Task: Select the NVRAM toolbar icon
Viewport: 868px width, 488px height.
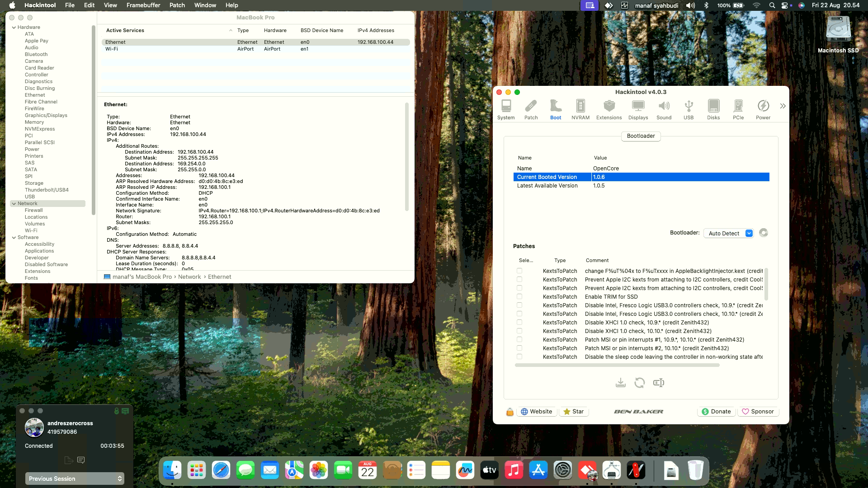Action: click(580, 108)
